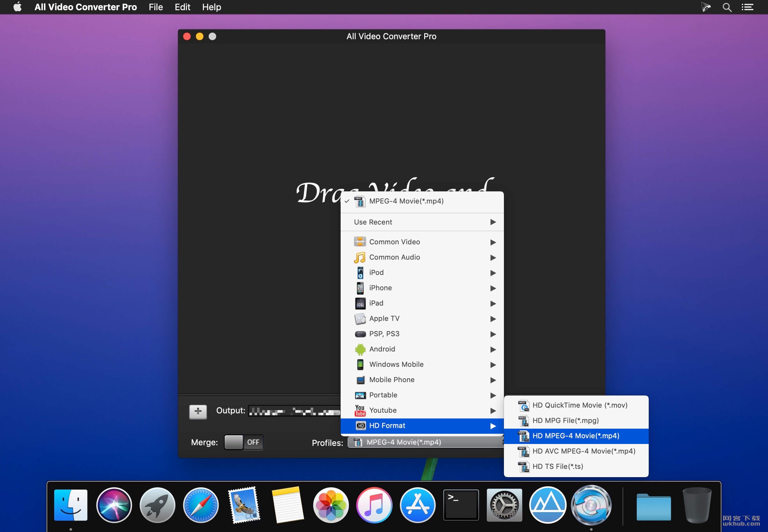The height and width of the screenshot is (532, 768).
Task: Launch Siri from the Dock
Action: coord(114,505)
